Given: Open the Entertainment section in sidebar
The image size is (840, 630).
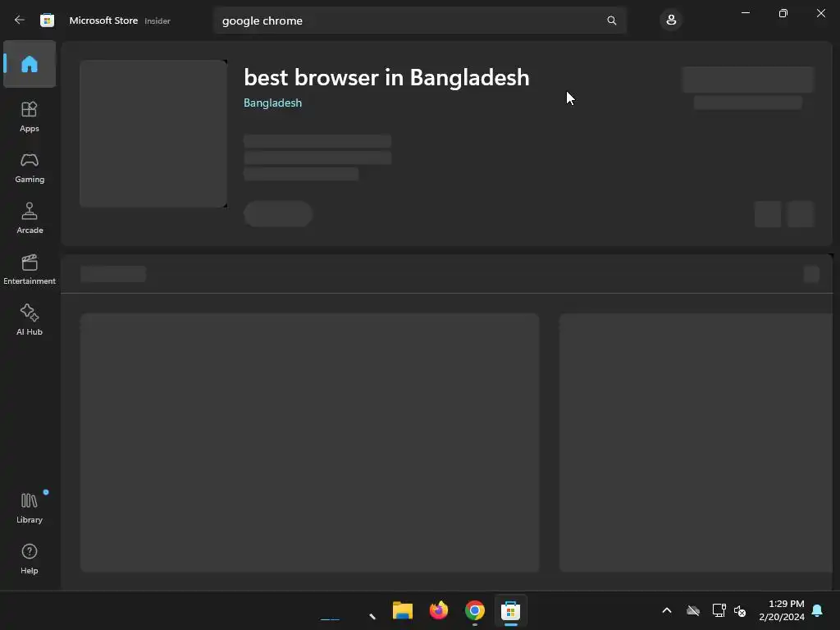Looking at the screenshot, I should [30, 269].
